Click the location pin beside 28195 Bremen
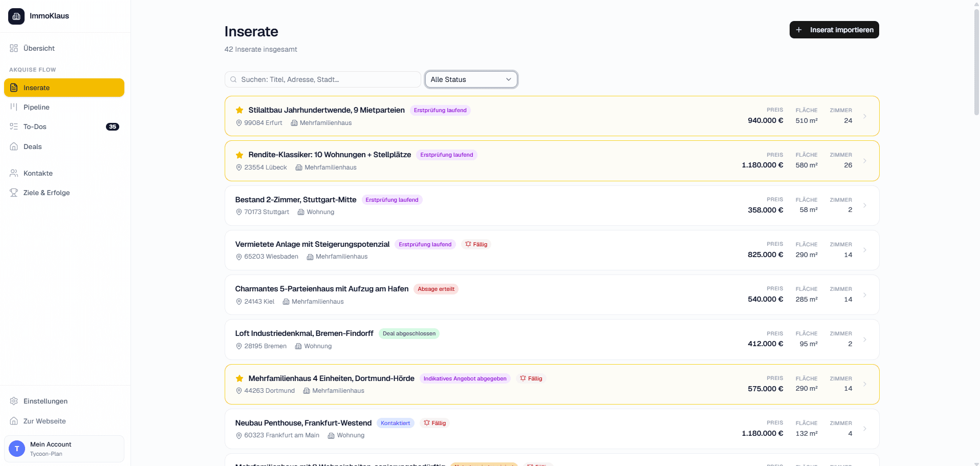 pyautogui.click(x=238, y=346)
